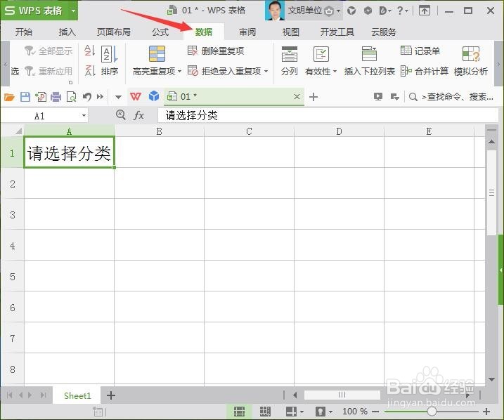Open the 公式 ribbon tab
The height and width of the screenshot is (420, 504).
pyautogui.click(x=160, y=32)
